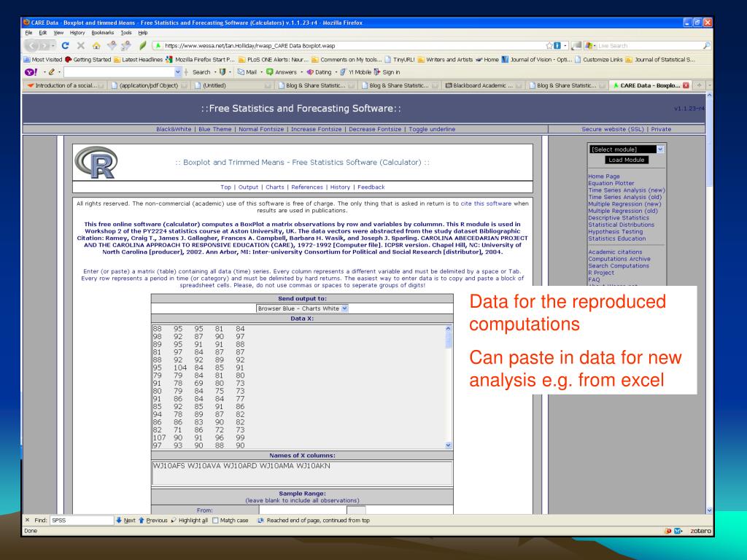747x560 pixels.
Task: Click Highlight all in the find bar
Action: click(189, 521)
